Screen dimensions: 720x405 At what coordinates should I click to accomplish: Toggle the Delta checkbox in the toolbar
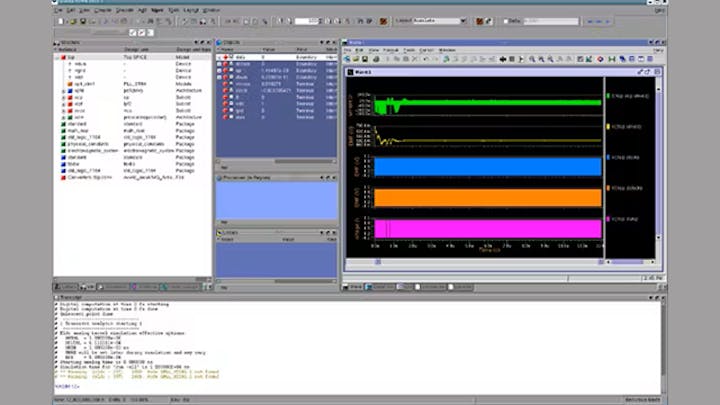tap(505, 20)
